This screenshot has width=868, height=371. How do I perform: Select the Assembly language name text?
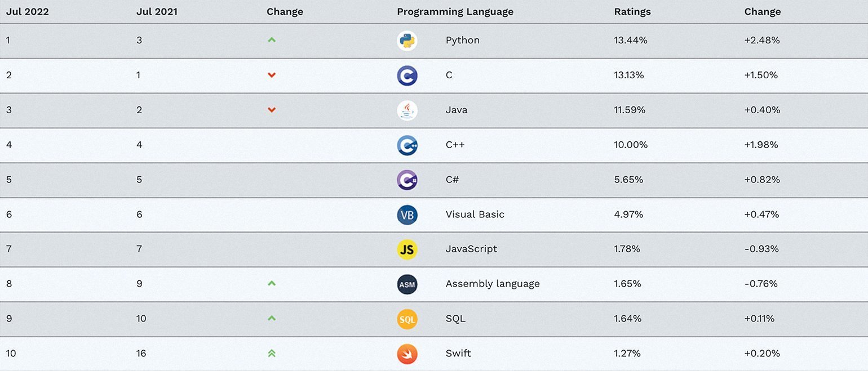(493, 284)
